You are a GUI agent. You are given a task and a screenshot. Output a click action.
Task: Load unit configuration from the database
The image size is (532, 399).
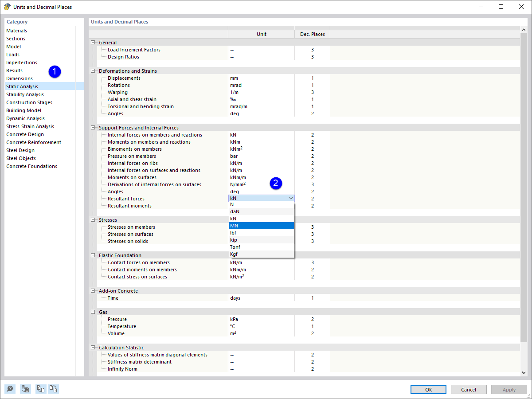point(25,389)
